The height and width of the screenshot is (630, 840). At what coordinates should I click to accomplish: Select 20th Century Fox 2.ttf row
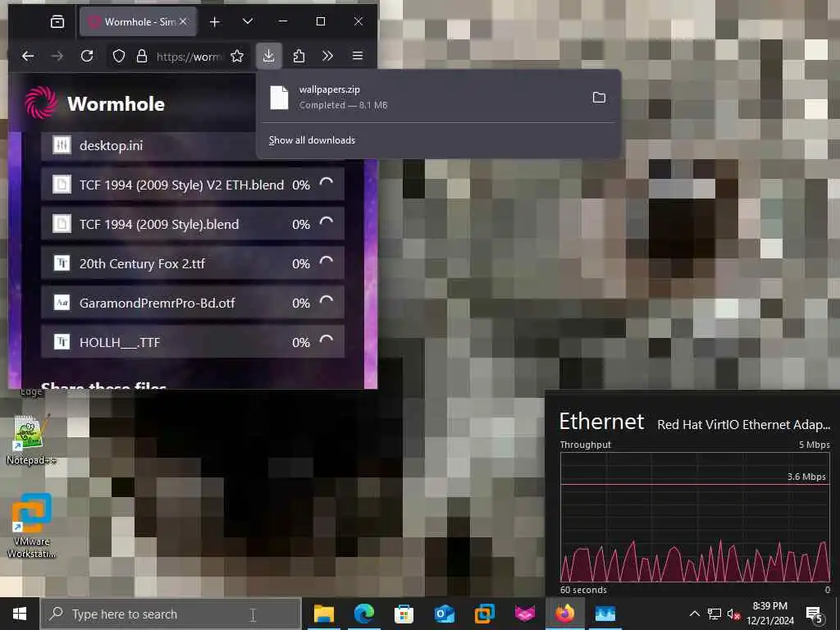point(193,263)
